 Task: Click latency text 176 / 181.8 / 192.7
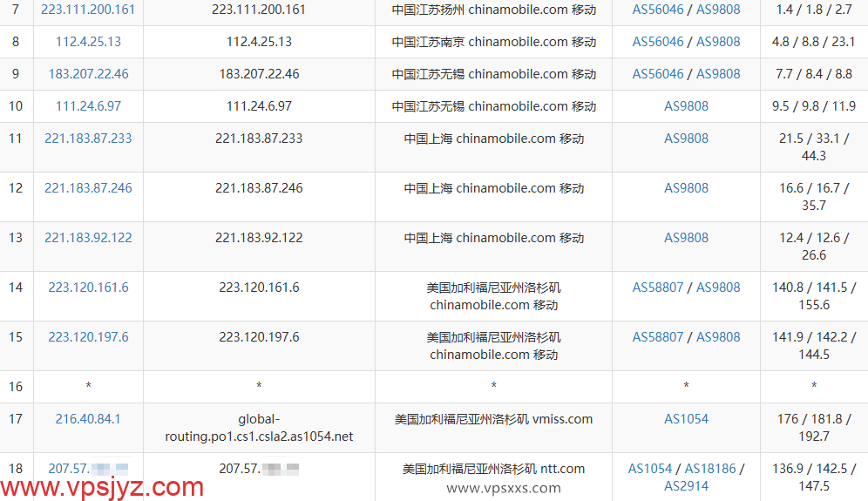pyautogui.click(x=814, y=428)
